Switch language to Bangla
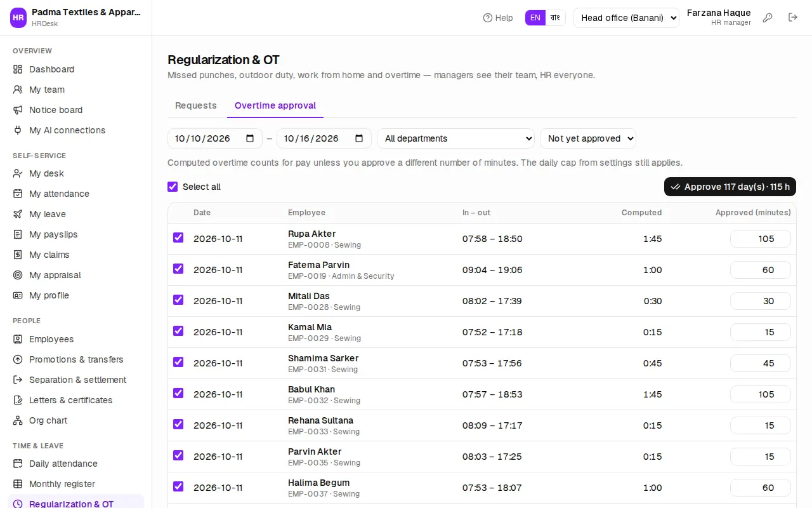 [555, 18]
